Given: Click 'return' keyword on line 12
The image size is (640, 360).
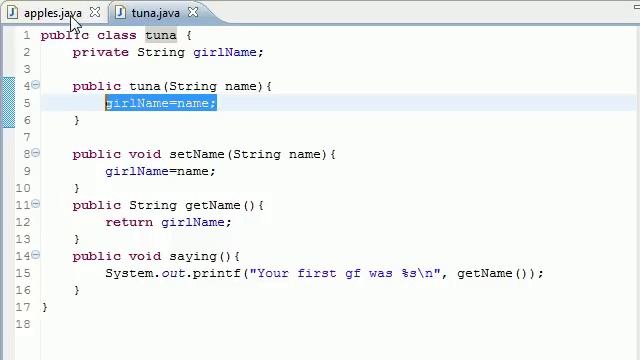Looking at the screenshot, I should (129, 222).
